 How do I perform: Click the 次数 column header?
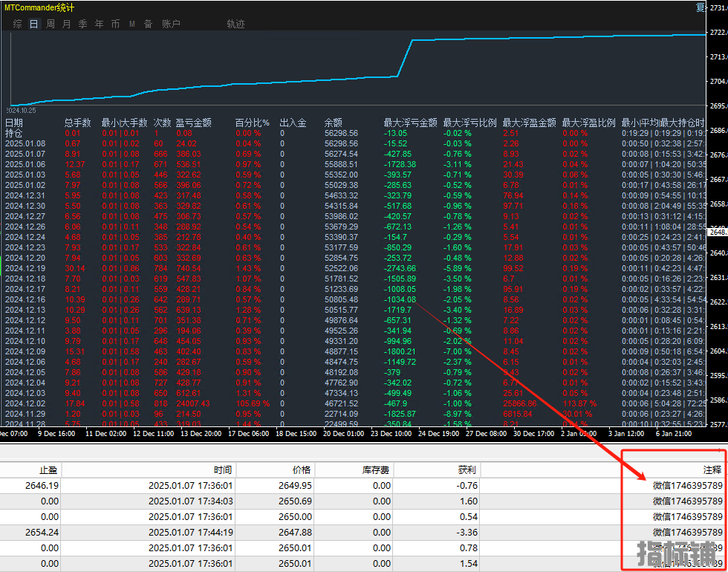pyautogui.click(x=163, y=123)
